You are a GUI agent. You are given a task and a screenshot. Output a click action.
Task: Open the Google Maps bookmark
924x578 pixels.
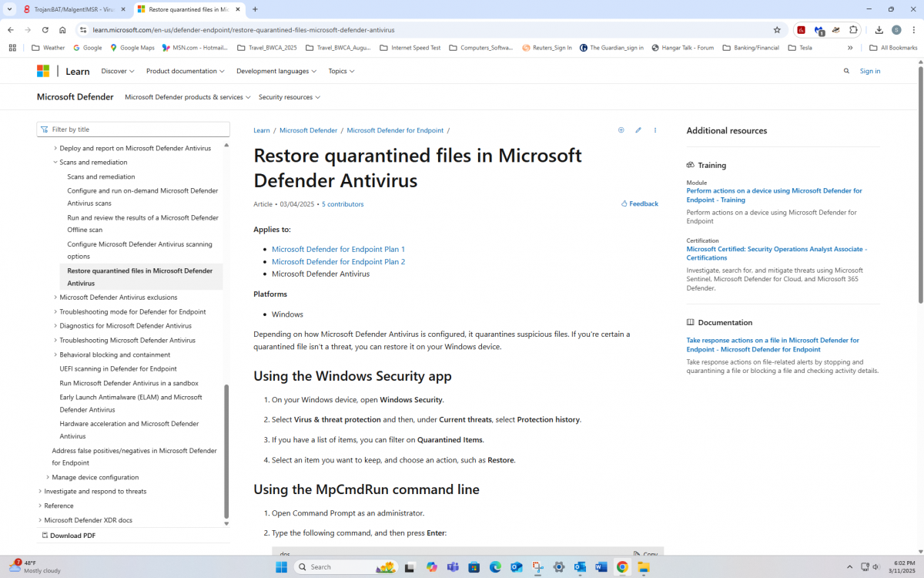tap(132, 48)
